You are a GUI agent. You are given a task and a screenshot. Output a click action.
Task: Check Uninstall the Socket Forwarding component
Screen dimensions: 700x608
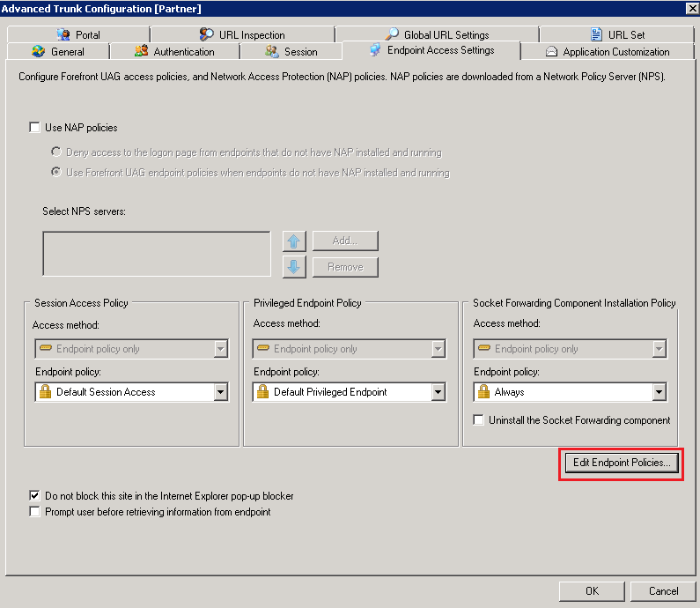point(478,420)
